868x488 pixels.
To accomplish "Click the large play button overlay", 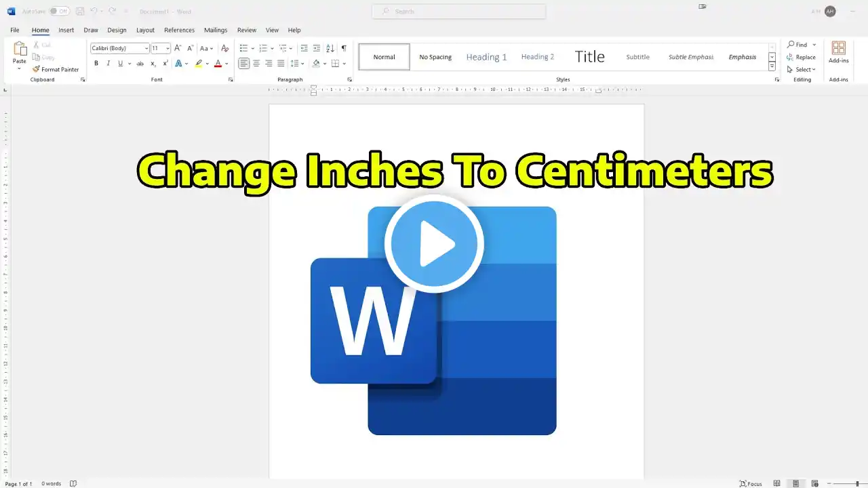I will click(434, 244).
